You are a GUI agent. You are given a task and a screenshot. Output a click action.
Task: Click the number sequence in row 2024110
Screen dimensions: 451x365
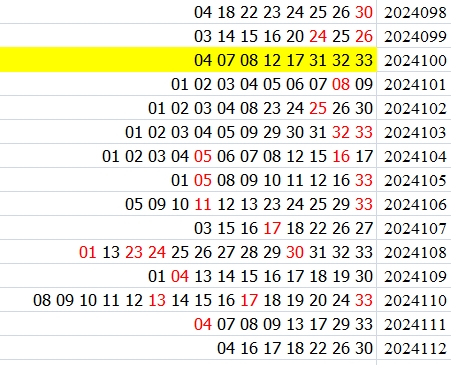click(x=203, y=300)
